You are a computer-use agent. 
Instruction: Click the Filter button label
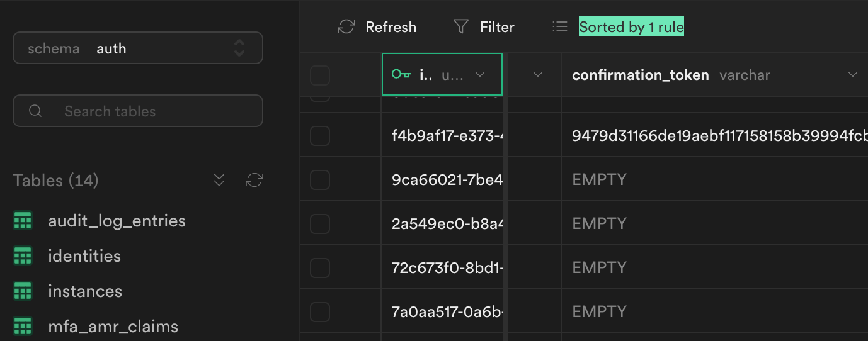(x=497, y=27)
